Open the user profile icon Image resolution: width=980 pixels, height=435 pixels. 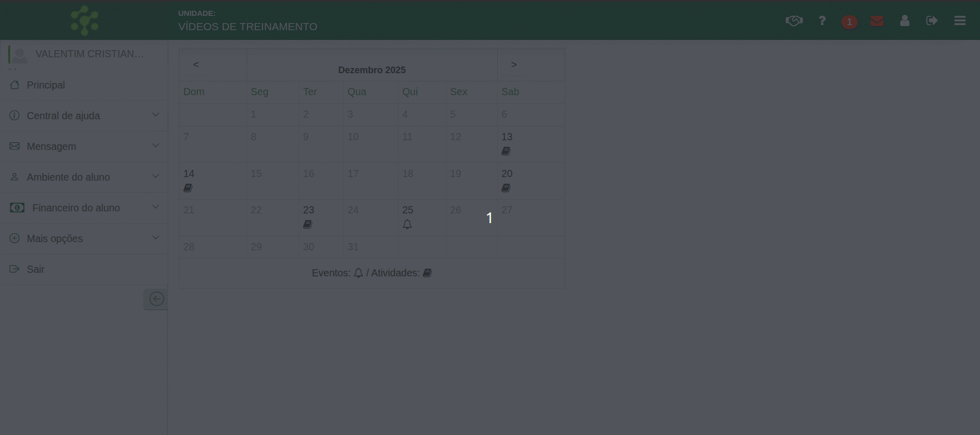pos(904,21)
